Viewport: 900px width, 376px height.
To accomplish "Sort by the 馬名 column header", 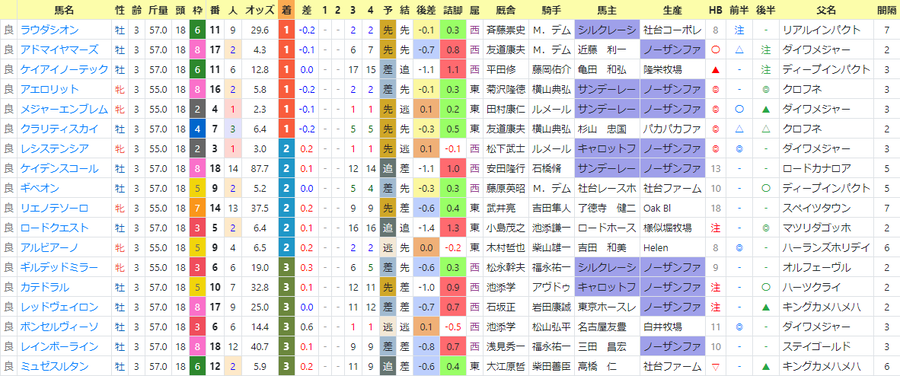I will [x=63, y=10].
